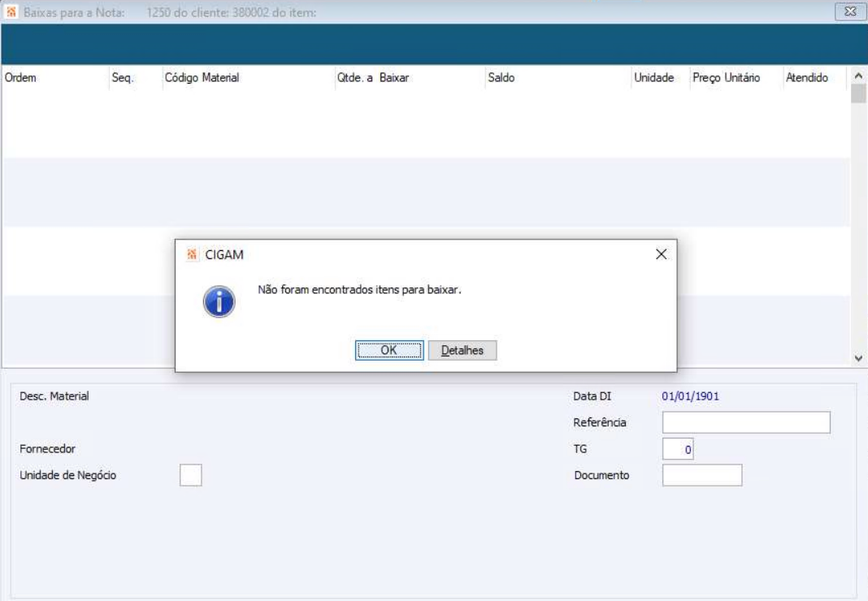Focus the TG input field
The width and height of the screenshot is (868, 601).
(x=678, y=449)
